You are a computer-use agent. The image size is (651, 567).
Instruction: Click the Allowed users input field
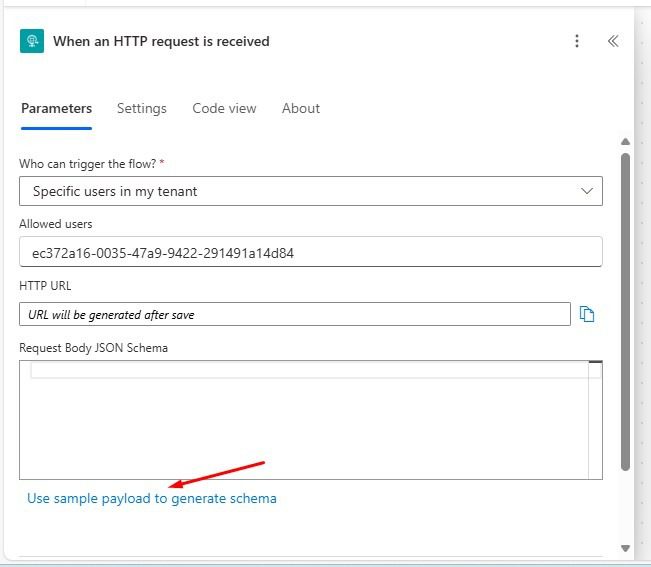(x=310, y=253)
